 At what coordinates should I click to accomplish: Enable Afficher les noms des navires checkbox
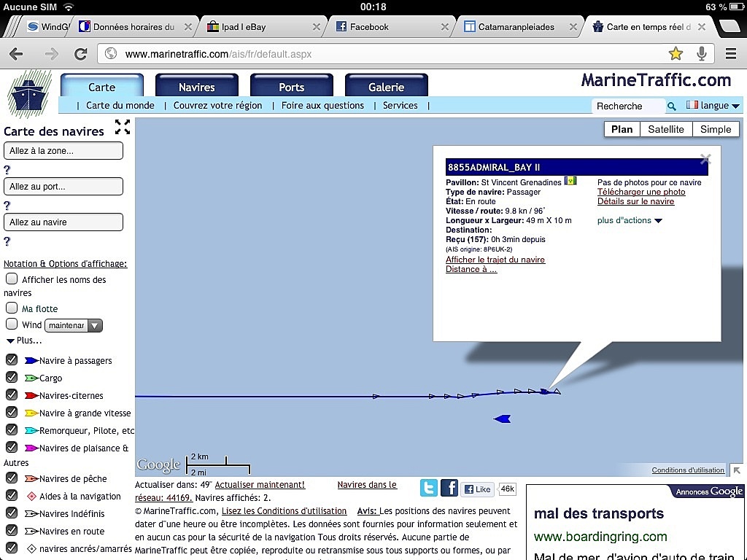pos(12,279)
